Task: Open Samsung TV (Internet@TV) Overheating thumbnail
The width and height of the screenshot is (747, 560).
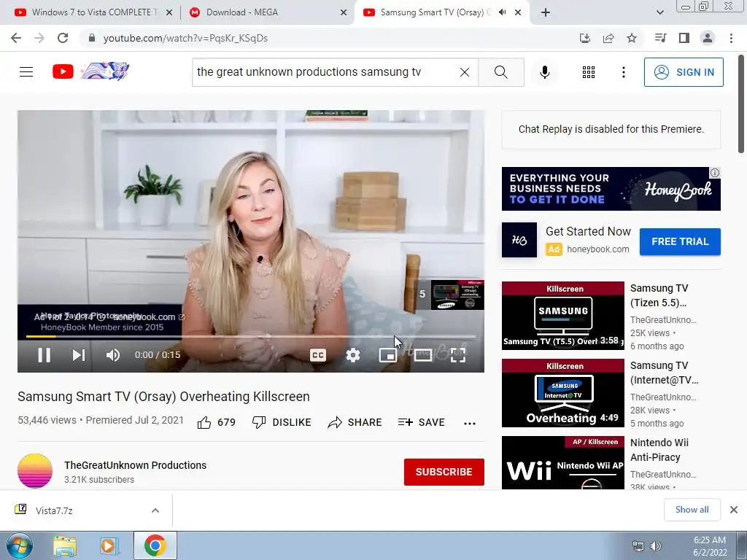Action: (x=562, y=393)
